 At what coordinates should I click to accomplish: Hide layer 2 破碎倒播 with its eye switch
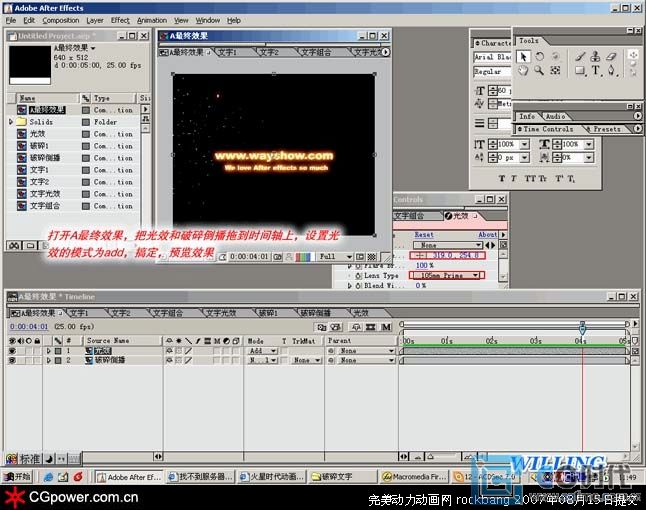(x=12, y=360)
